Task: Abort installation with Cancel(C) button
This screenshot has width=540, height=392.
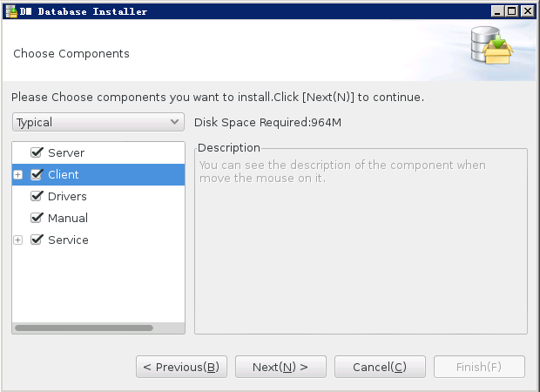Action: 380,367
